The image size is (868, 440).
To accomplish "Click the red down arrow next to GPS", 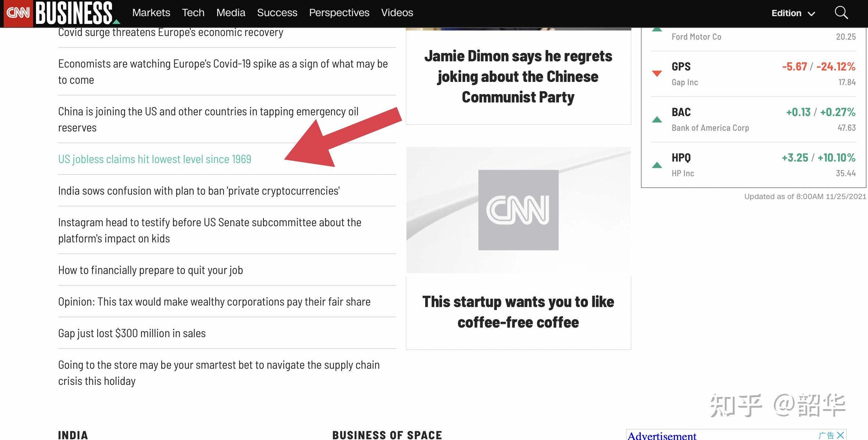I will pos(657,73).
